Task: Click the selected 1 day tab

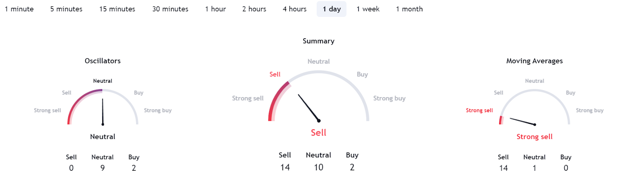Action: click(332, 9)
